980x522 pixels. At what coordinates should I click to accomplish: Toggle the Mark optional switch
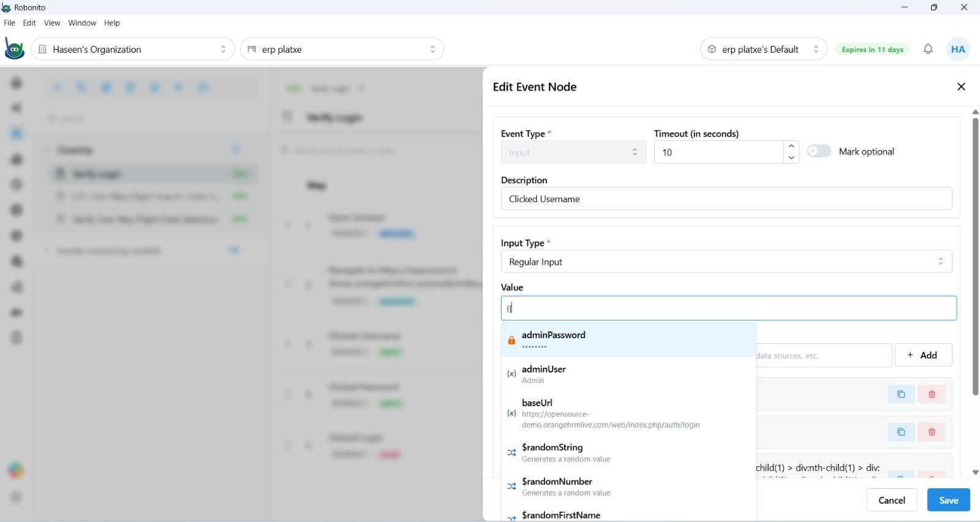tap(818, 151)
